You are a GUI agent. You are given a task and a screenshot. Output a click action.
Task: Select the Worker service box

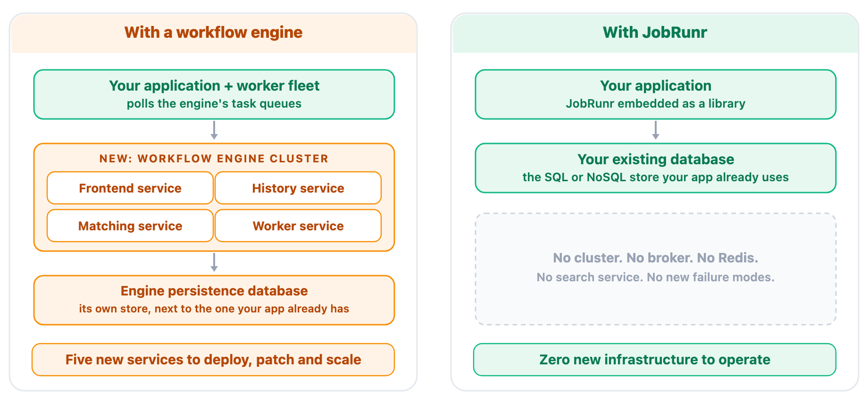pyautogui.click(x=298, y=226)
